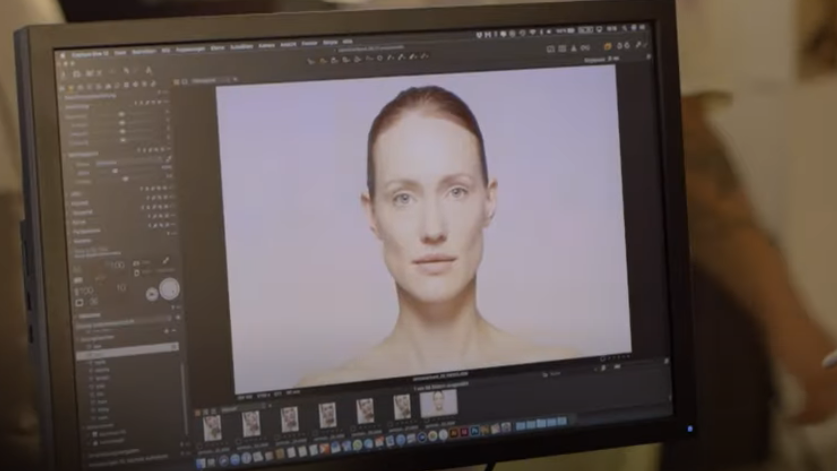Open the Datei menu
This screenshot has width=837, height=471.
[x=120, y=52]
